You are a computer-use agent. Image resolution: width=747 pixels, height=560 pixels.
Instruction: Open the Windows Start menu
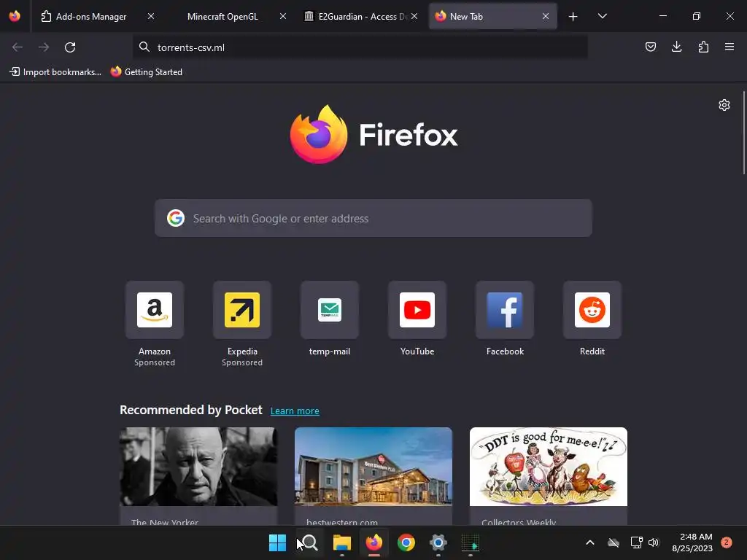(277, 542)
